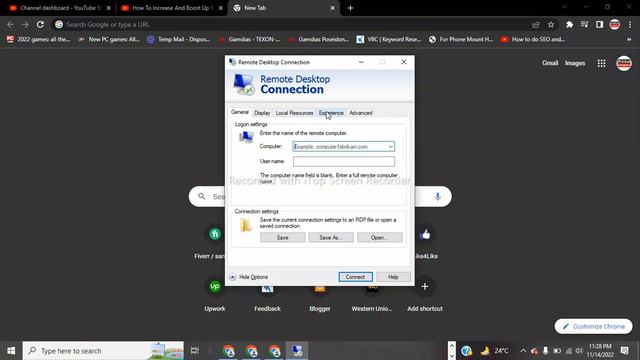Open VBC Keyword Research bookmark
Viewport: 640px width, 360px height.
coord(389,39)
